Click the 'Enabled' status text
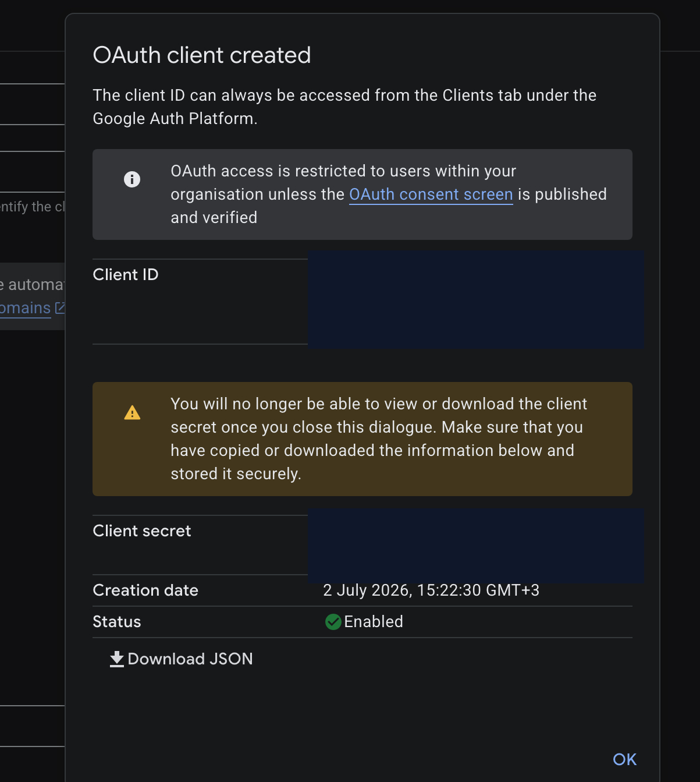 coord(374,622)
